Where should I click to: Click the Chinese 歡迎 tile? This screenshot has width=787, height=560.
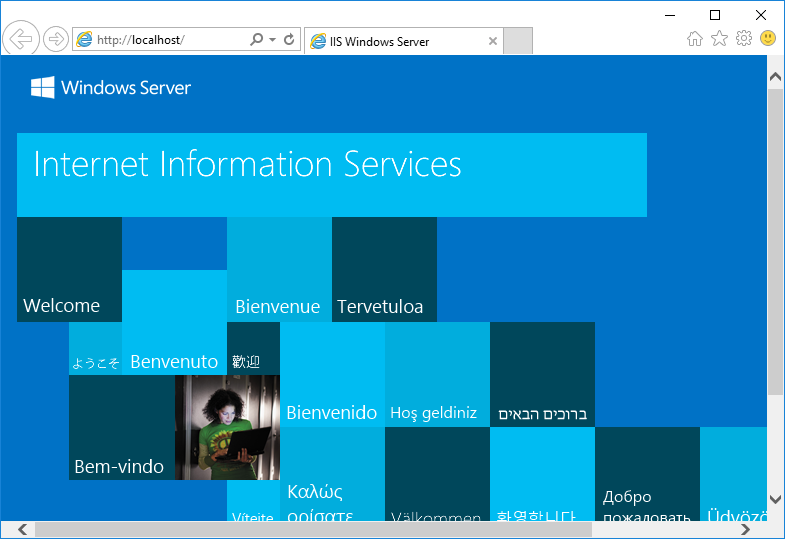(253, 349)
